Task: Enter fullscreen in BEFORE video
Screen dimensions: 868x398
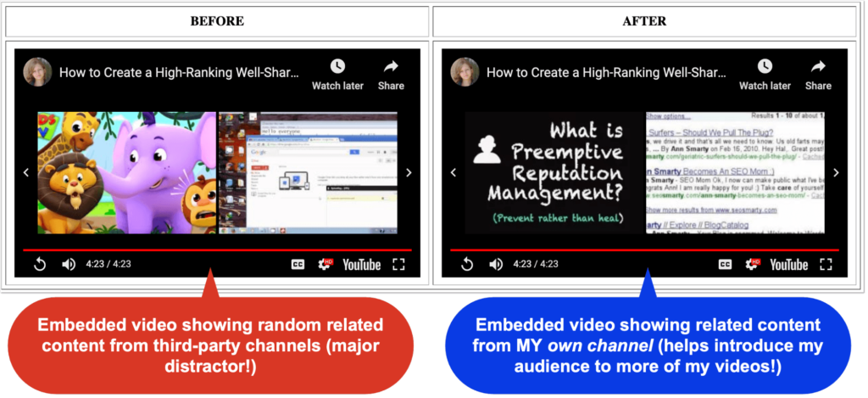Action: point(398,265)
